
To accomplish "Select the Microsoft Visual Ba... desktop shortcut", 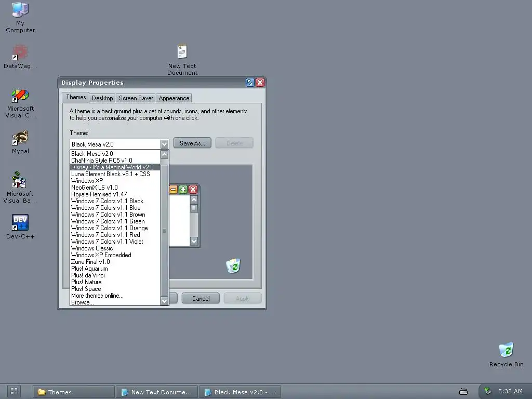I will [x=20, y=187].
